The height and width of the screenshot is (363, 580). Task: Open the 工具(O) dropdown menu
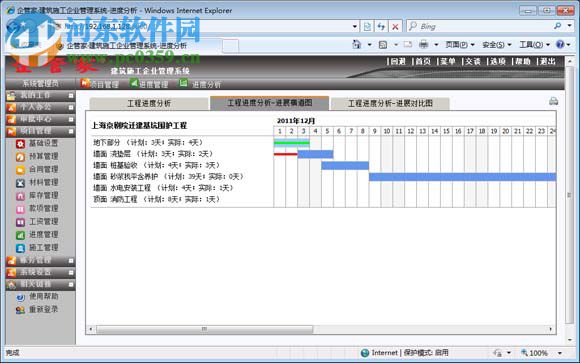pos(534,45)
